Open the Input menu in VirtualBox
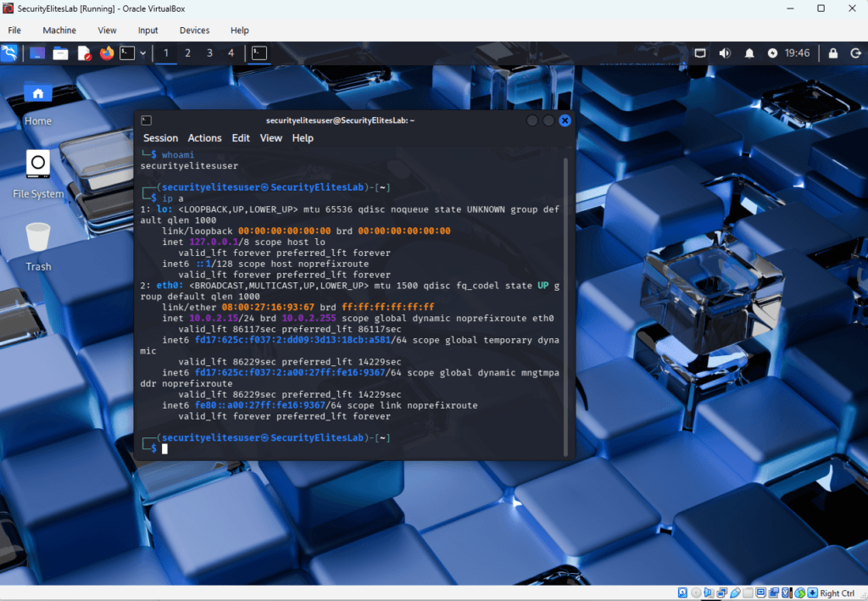Screen dimensions: 868x601 pos(147,30)
